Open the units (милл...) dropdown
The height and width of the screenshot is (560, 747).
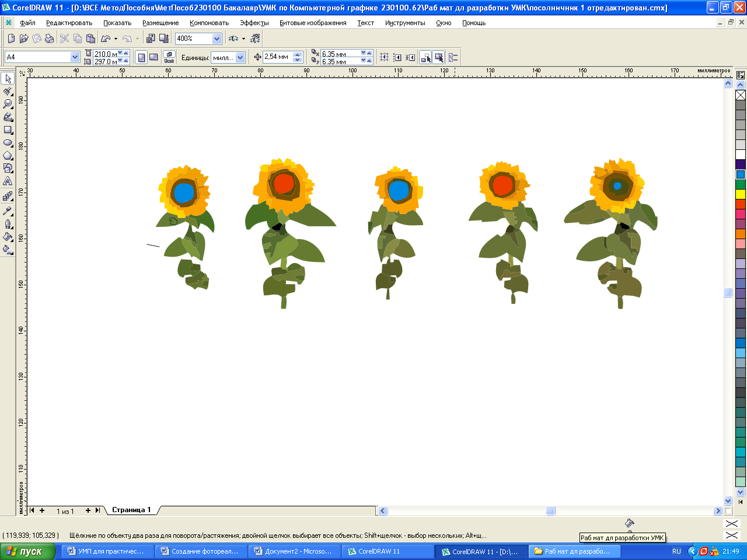[x=240, y=58]
